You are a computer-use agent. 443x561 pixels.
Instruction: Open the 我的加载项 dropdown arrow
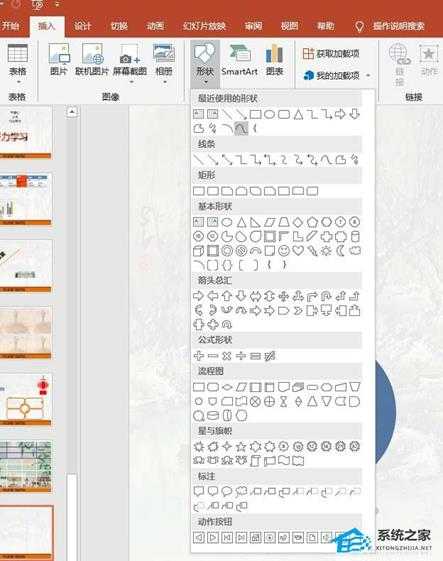tap(368, 75)
